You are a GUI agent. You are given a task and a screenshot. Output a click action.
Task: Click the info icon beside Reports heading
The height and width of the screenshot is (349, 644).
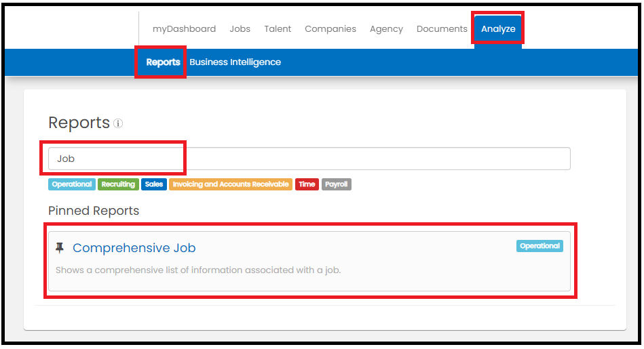click(x=118, y=124)
